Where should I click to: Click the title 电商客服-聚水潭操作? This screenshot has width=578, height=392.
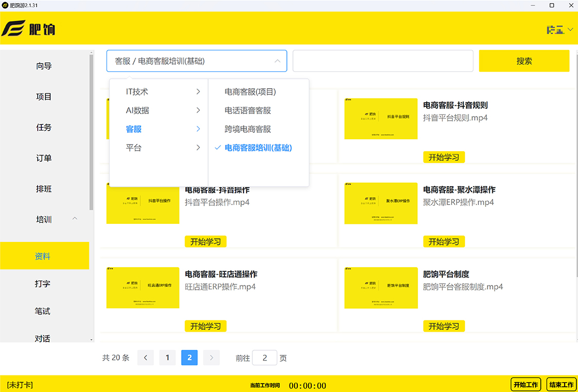[x=459, y=190]
